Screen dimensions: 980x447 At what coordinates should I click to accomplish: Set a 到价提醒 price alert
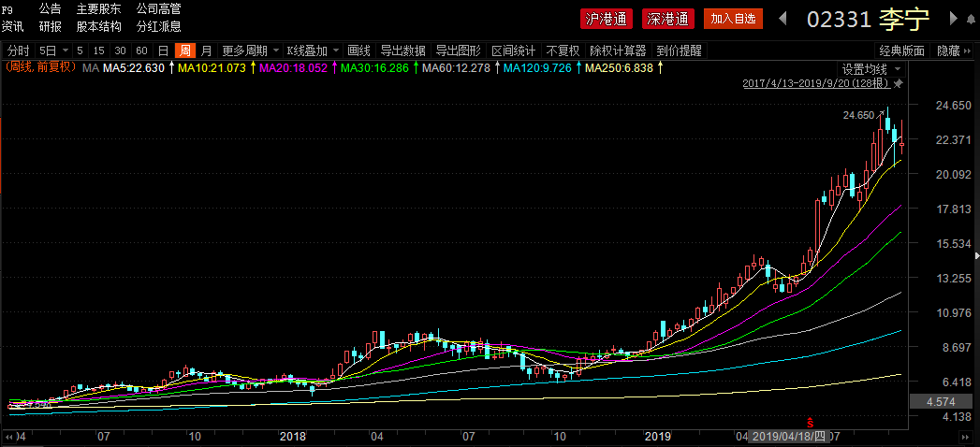[x=679, y=51]
